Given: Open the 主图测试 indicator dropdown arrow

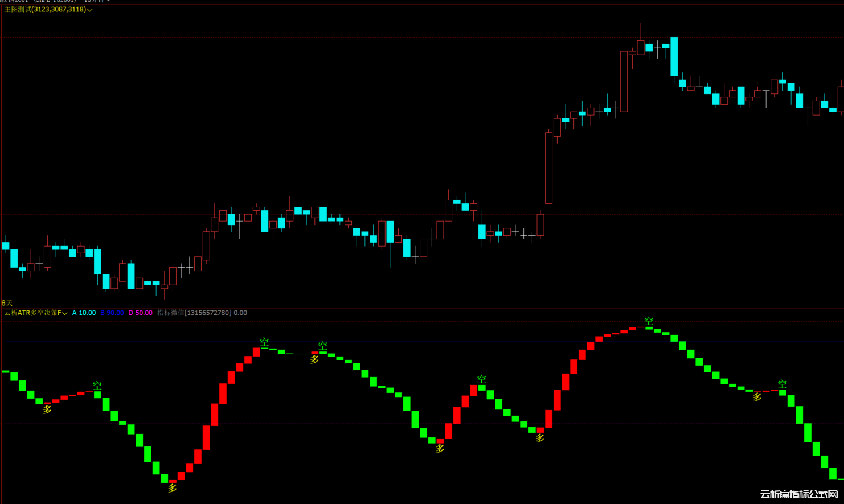Looking at the screenshot, I should (x=90, y=10).
